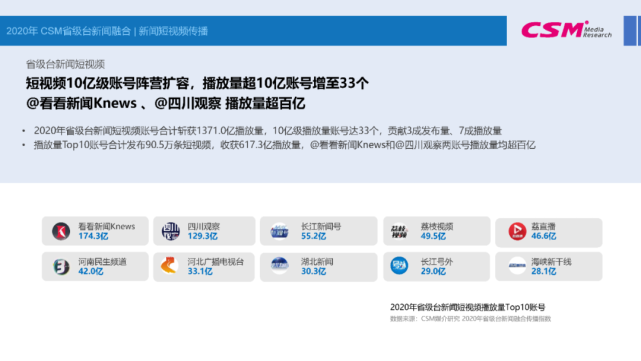Select the 看看新闻Knews account name

(x=107, y=226)
